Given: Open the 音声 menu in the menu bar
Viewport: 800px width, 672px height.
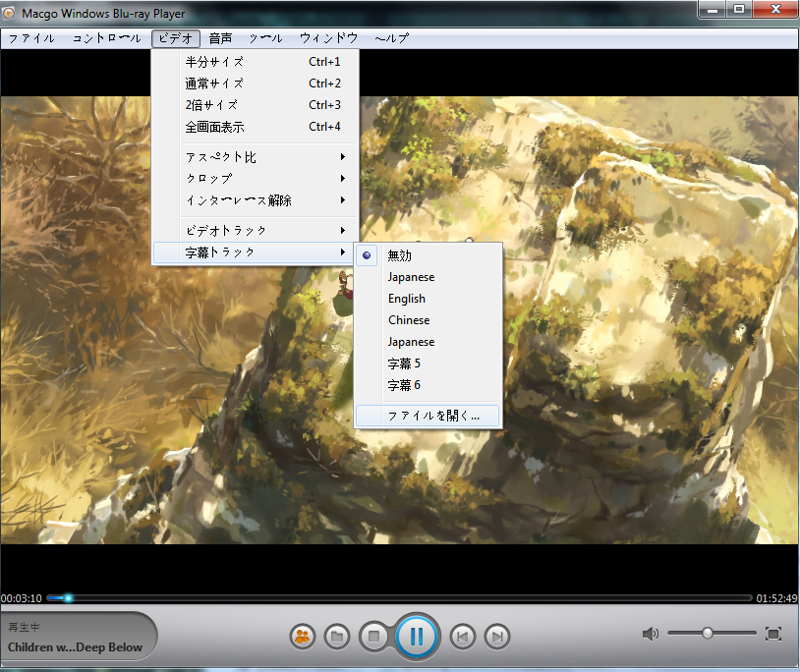Looking at the screenshot, I should pos(220,38).
